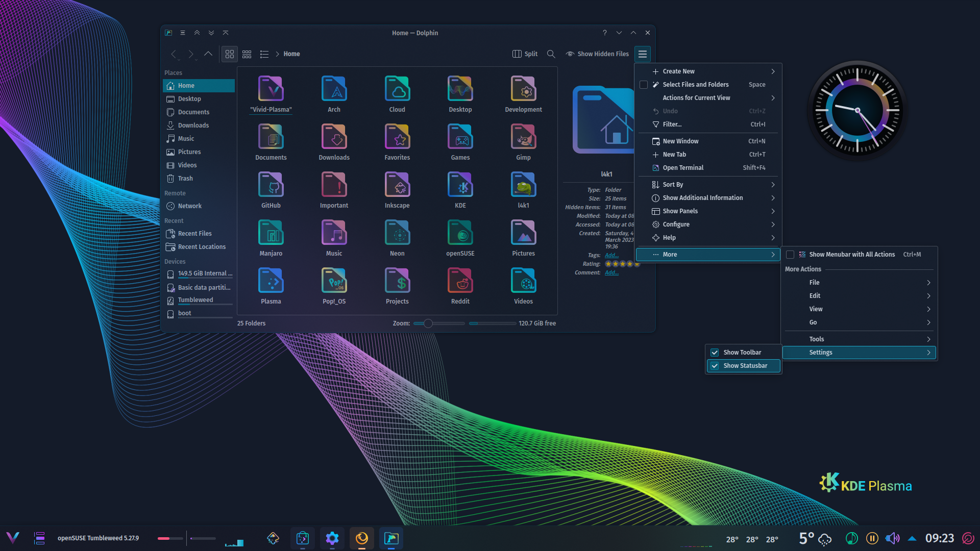Screen dimensions: 980x551
Task: Click the 09:23 clock in the panel
Action: (940, 538)
